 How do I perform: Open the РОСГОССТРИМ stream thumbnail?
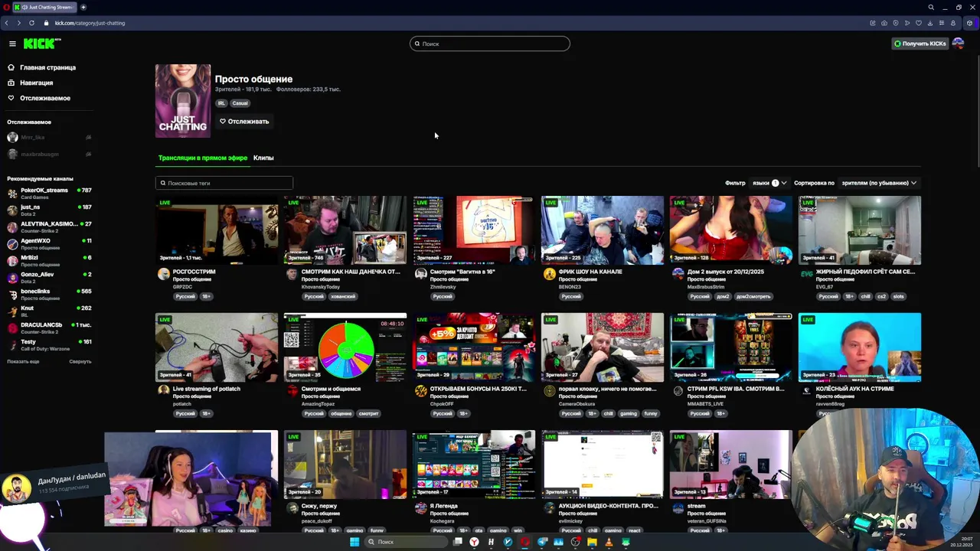217,230
